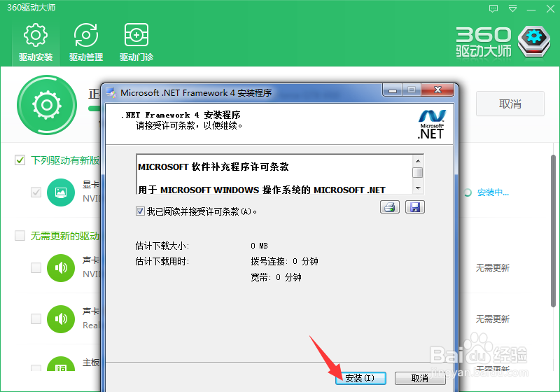Minimize the 360驱动大师 window
Viewport: 560px width, 392px height.
coord(531,9)
